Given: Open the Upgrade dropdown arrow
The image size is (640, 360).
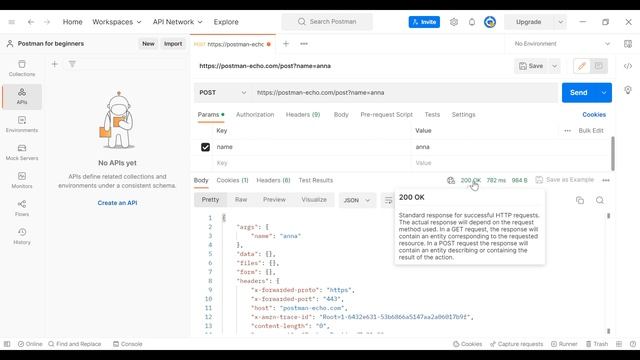Looking at the screenshot, I should pos(560,22).
